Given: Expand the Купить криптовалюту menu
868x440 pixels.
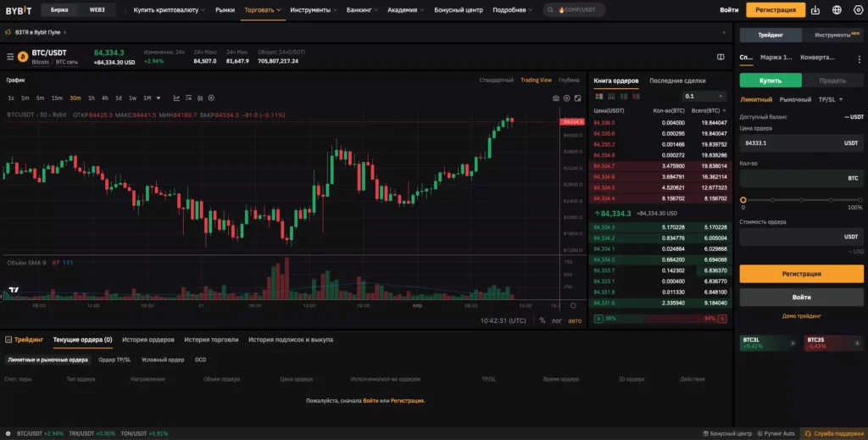Looking at the screenshot, I should (169, 10).
